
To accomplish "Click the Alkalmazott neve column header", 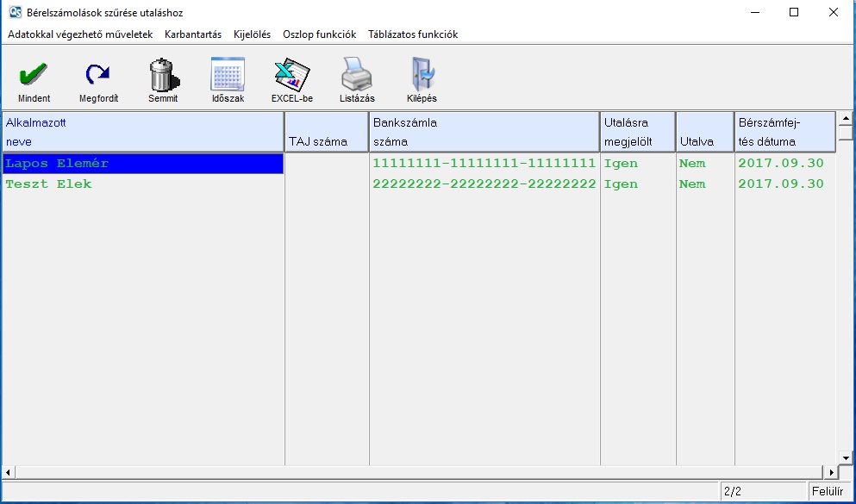I will (143, 132).
